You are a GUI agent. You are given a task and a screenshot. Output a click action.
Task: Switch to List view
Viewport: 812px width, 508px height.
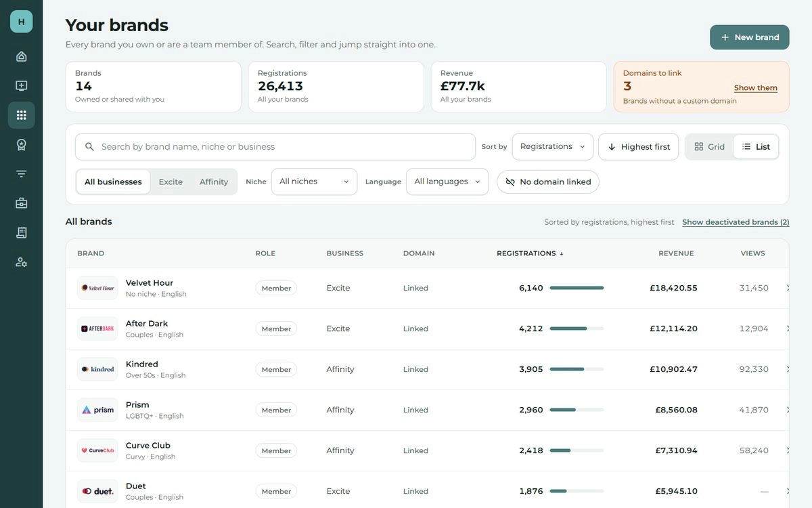(x=756, y=147)
